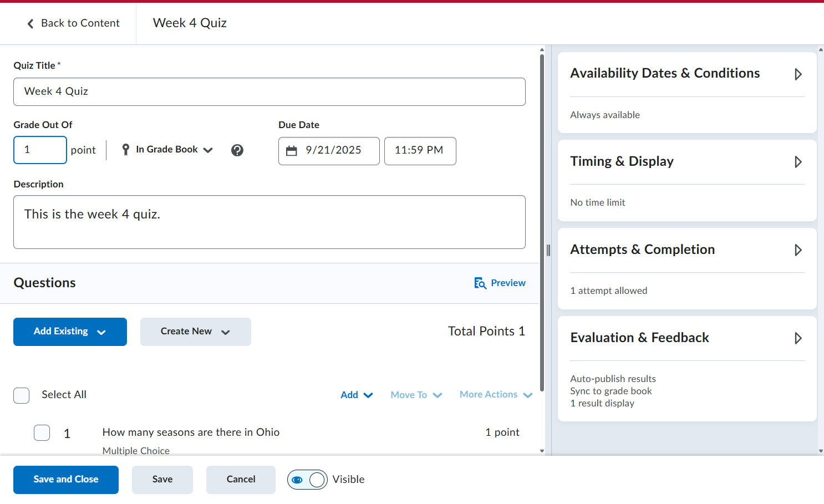Click the Preview magnifier icon
Image resolution: width=824 pixels, height=504 pixels.
point(480,283)
